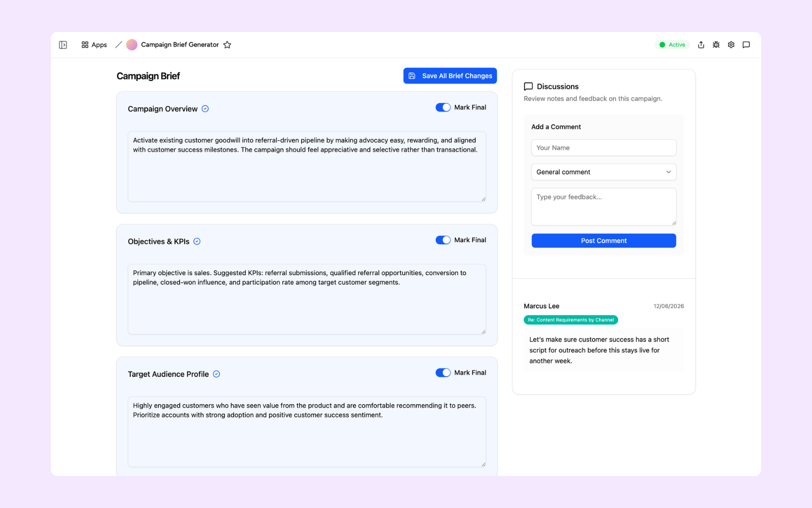Viewport: 812px width, 508px height.
Task: Click the Active status badge
Action: [x=672, y=45]
